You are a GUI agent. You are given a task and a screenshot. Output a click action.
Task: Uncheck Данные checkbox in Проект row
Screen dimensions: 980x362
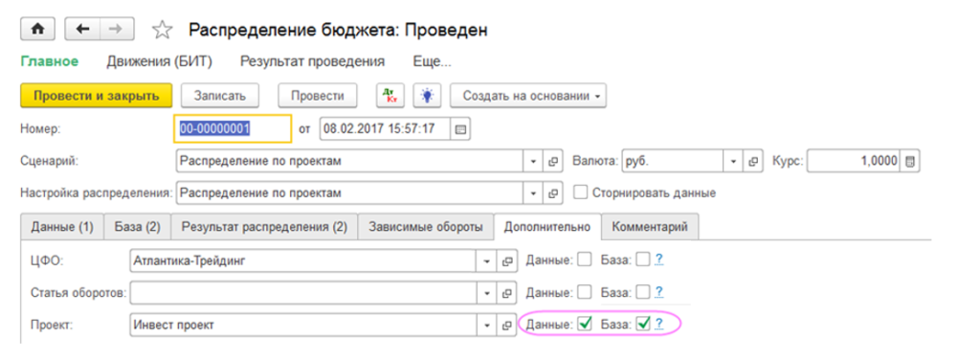(585, 324)
